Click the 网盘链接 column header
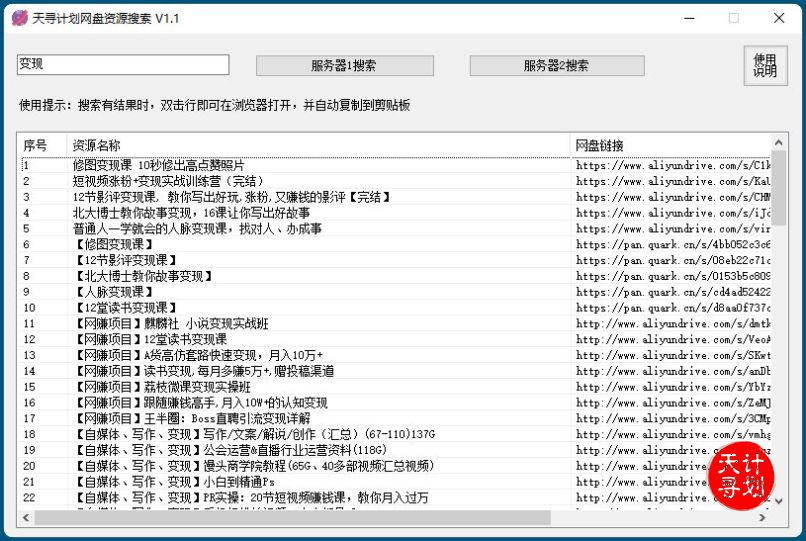 (x=670, y=145)
